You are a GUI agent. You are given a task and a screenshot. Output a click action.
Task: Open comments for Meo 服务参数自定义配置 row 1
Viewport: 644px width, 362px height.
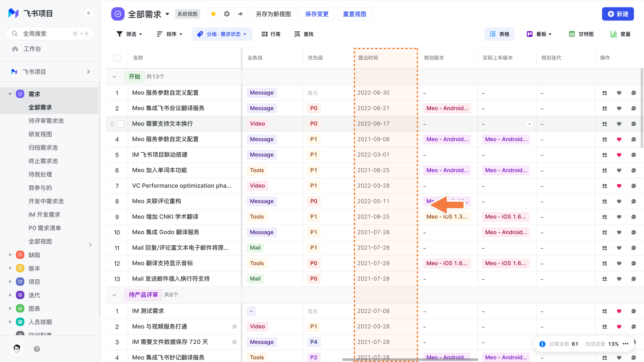634,93
